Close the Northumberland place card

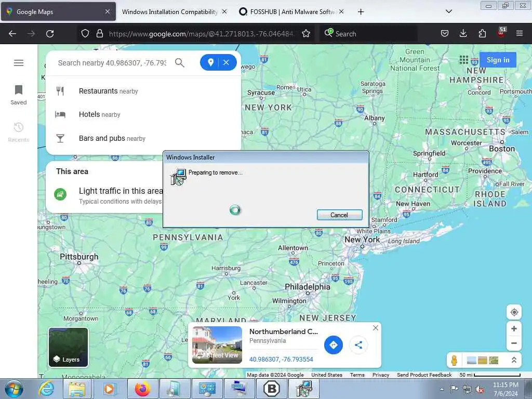(x=375, y=328)
